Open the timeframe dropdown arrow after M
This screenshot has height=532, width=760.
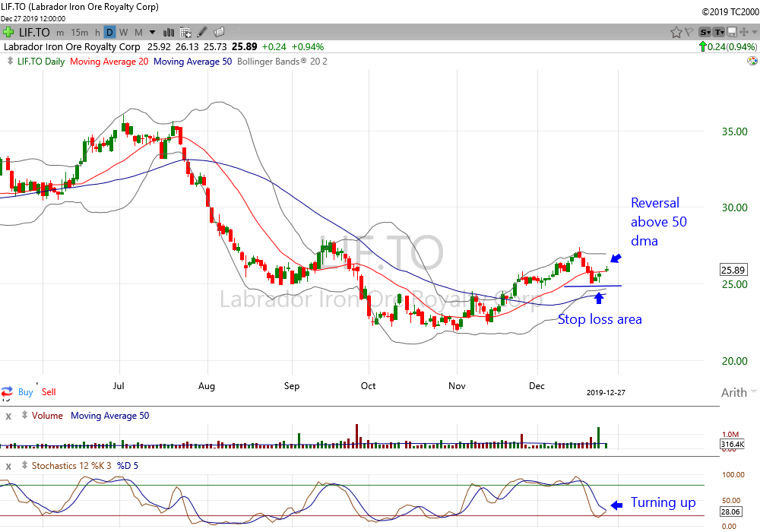point(152,33)
